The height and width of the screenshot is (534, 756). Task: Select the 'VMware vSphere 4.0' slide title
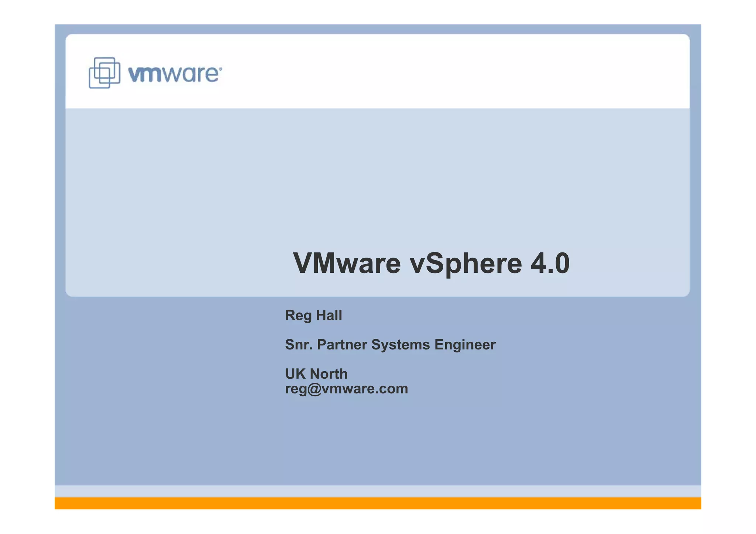pyautogui.click(x=431, y=263)
